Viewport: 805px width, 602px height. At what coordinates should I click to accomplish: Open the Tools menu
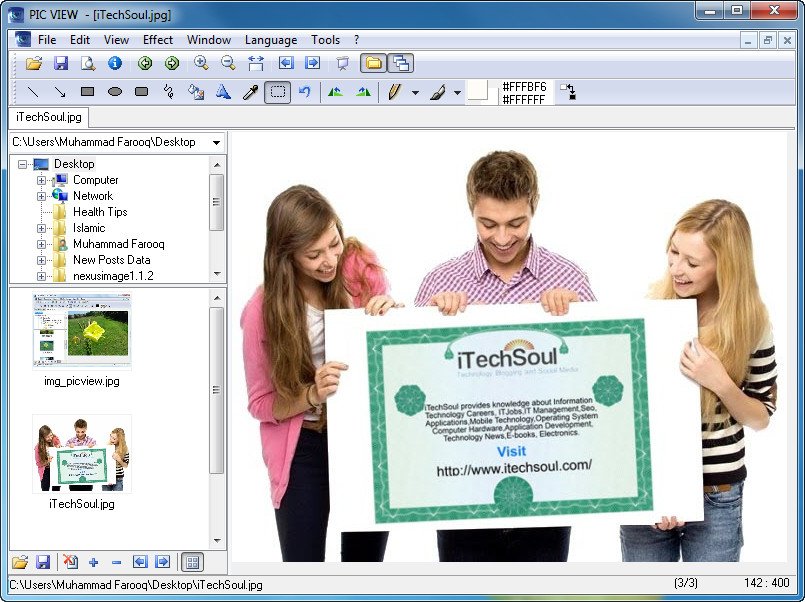pos(325,40)
